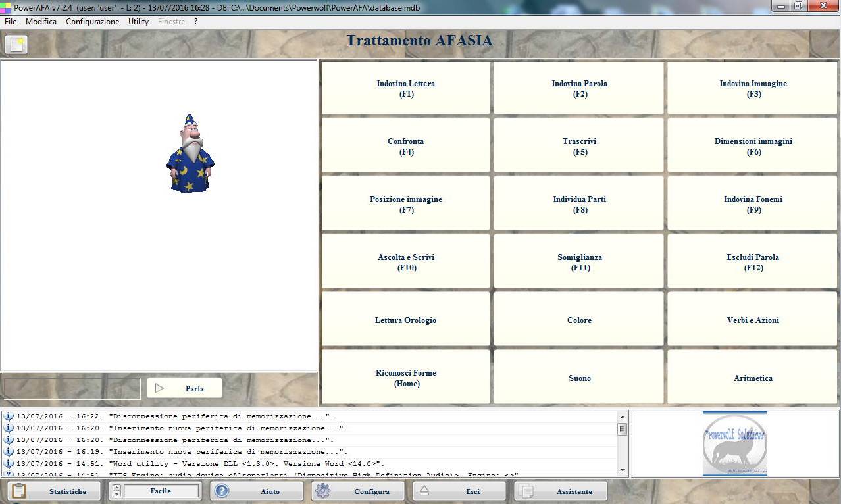The image size is (841, 504).
Task: Click the difficulty stepper down arrow
Action: pyautogui.click(x=117, y=494)
